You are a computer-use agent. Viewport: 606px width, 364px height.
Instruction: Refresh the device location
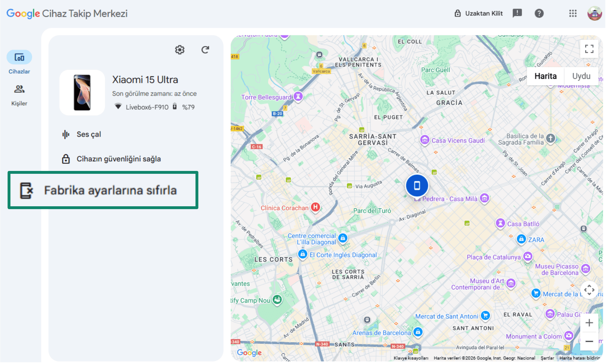point(205,50)
